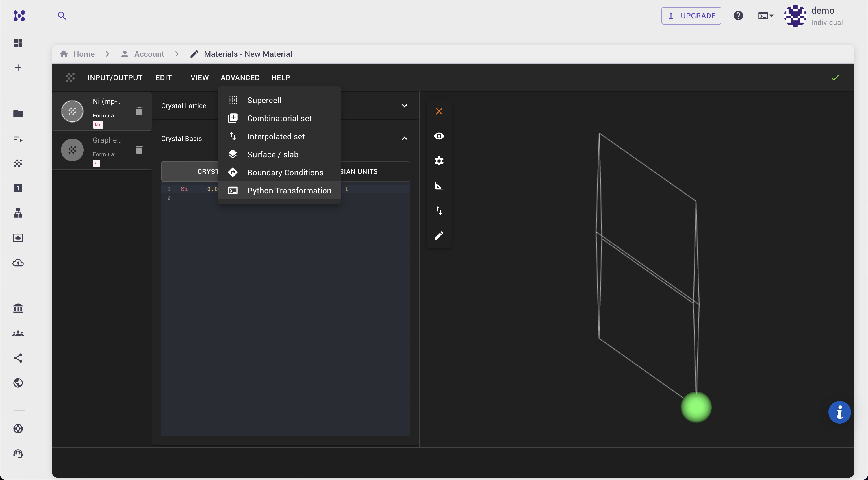868x480 pixels.
Task: Navigate to Home via the breadcrumb
Action: (83, 54)
